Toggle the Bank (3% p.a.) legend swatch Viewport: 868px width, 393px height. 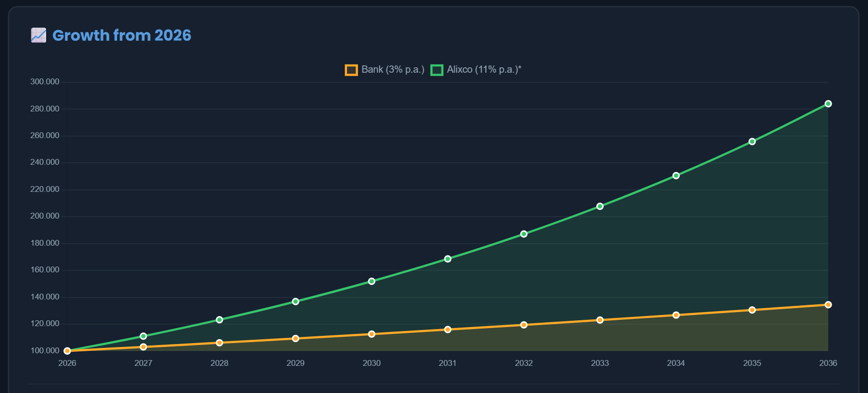click(351, 70)
